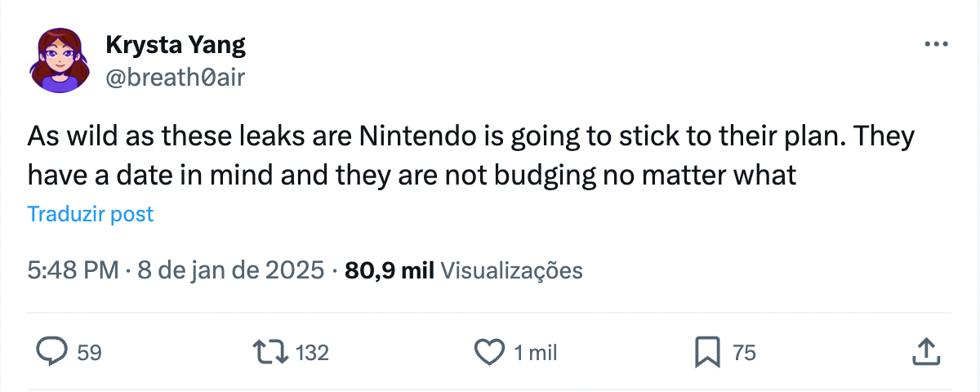This screenshot has height=392, width=980.
Task: Open the share post icon
Action: [924, 352]
